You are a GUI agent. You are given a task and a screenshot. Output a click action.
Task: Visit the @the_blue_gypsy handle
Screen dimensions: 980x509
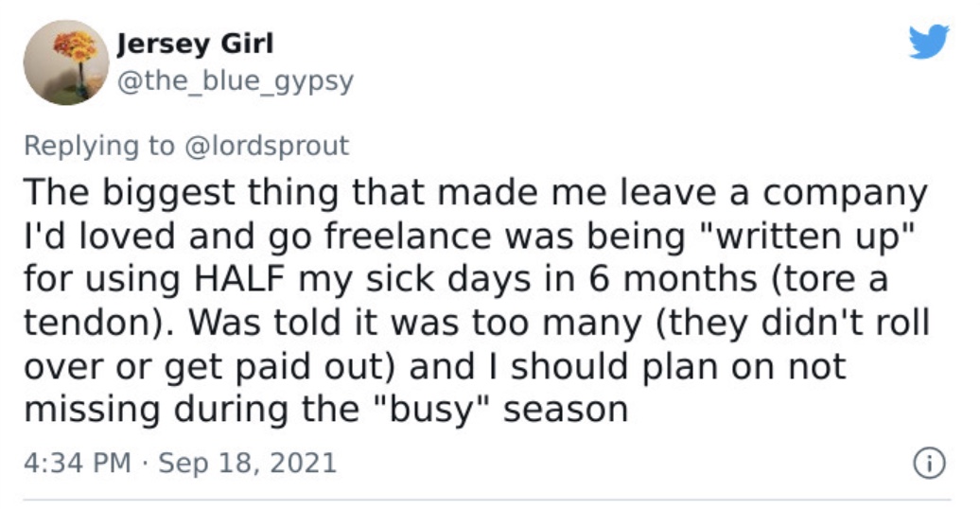[x=236, y=81]
